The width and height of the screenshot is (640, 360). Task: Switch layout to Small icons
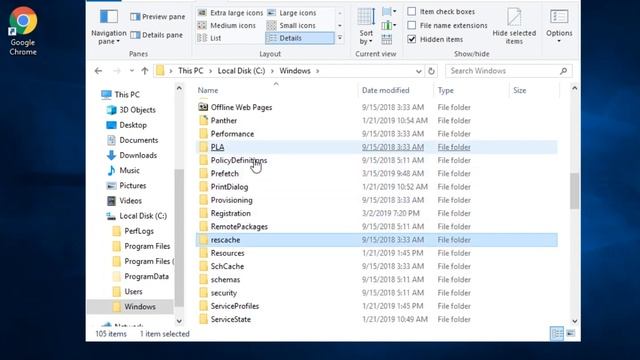tap(291, 25)
